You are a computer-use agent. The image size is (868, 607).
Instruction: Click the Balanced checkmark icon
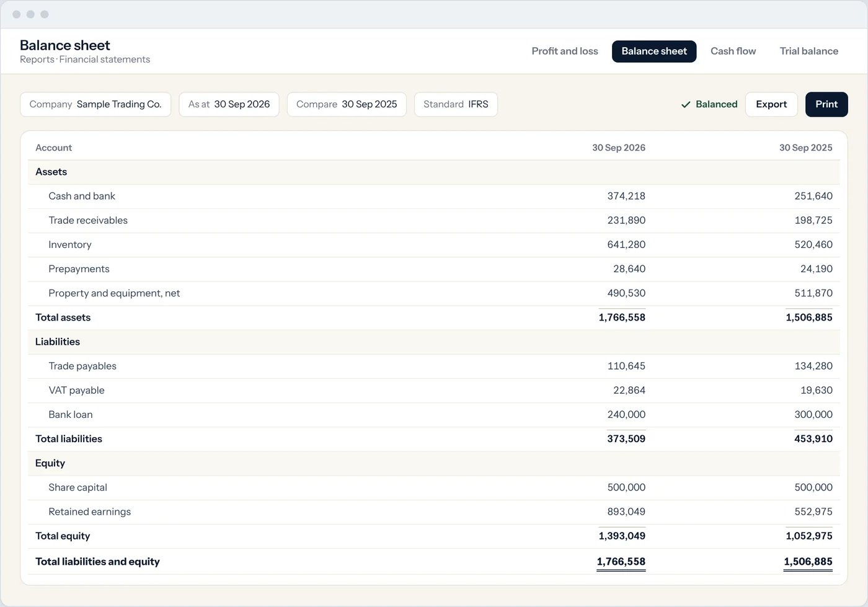(x=686, y=105)
